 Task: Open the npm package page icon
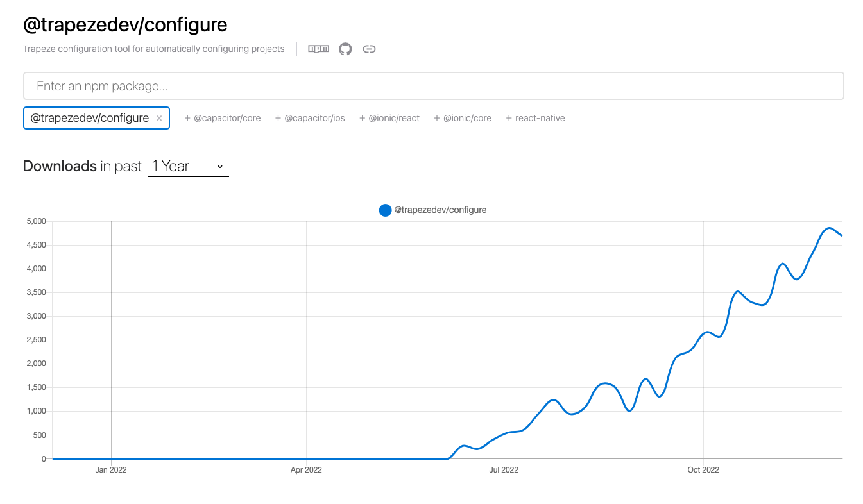(319, 49)
